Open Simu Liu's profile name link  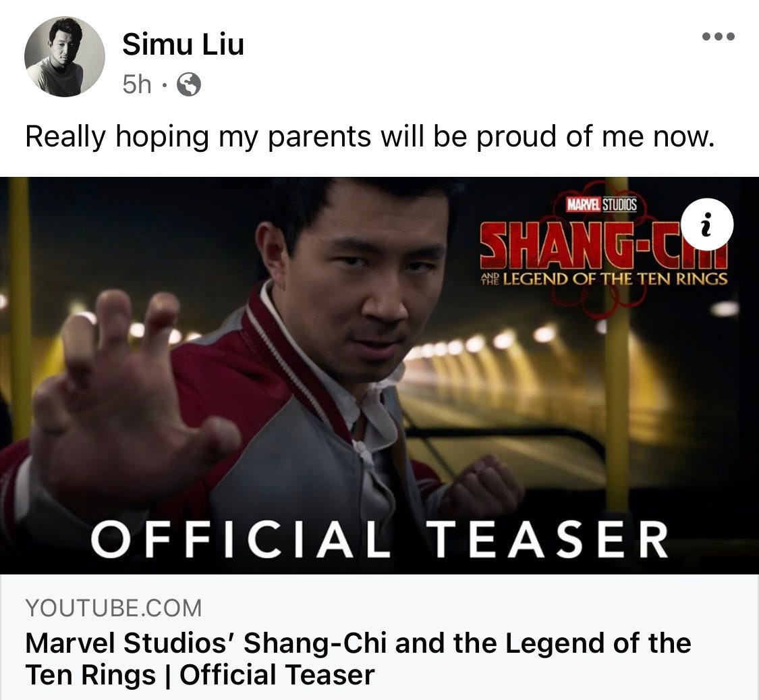183,45
